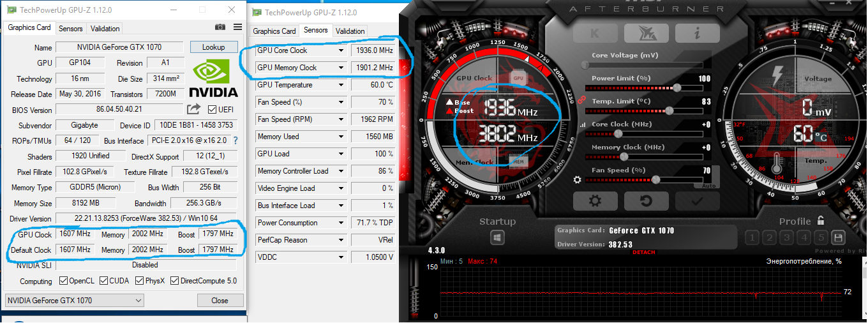Switch to Validation tab in right GPU-Z window
This screenshot has width=868, height=323.
pyautogui.click(x=350, y=31)
